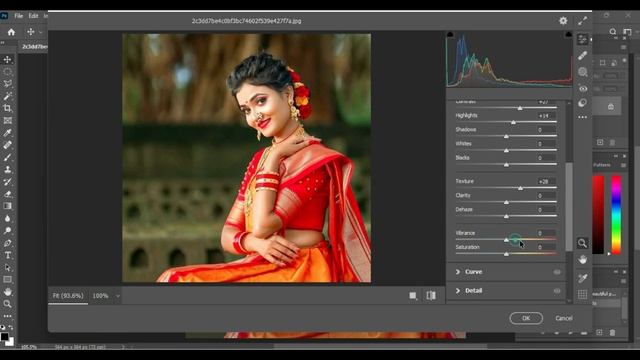Toggle Curve panel visibility eye
Image resolution: width=640 pixels, height=360 pixels.
pos(557,272)
